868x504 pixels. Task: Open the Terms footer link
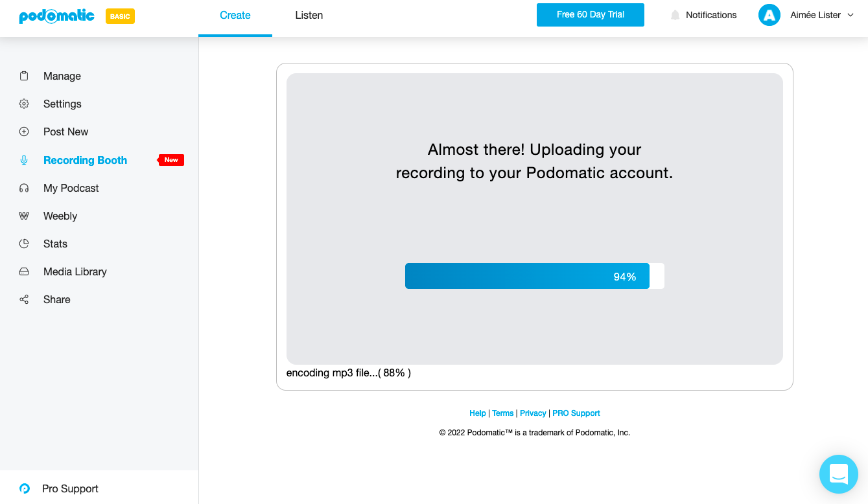click(x=502, y=413)
